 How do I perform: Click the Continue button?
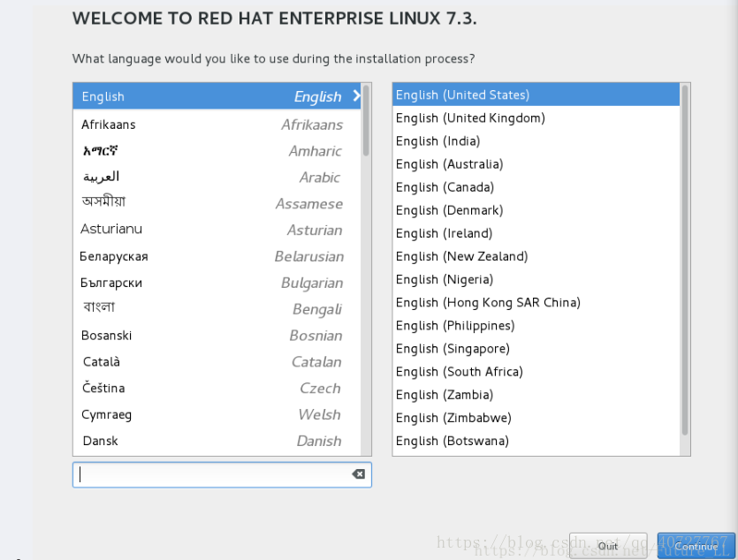696,546
